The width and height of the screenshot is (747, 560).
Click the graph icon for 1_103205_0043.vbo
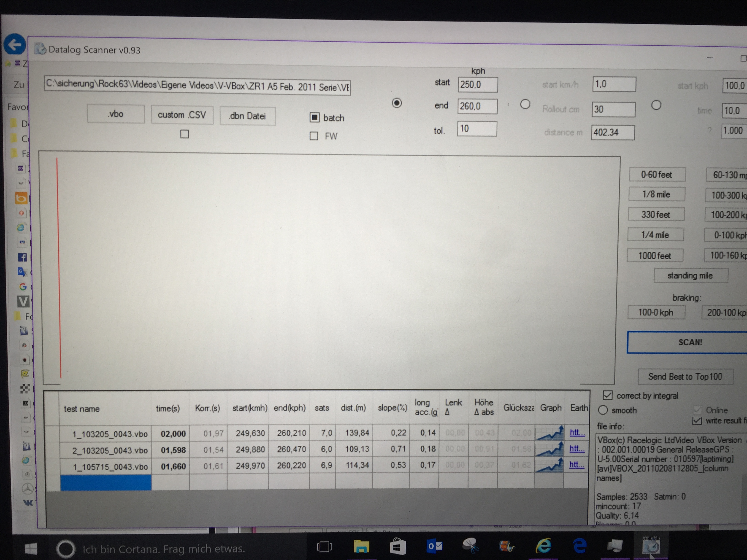(549, 433)
